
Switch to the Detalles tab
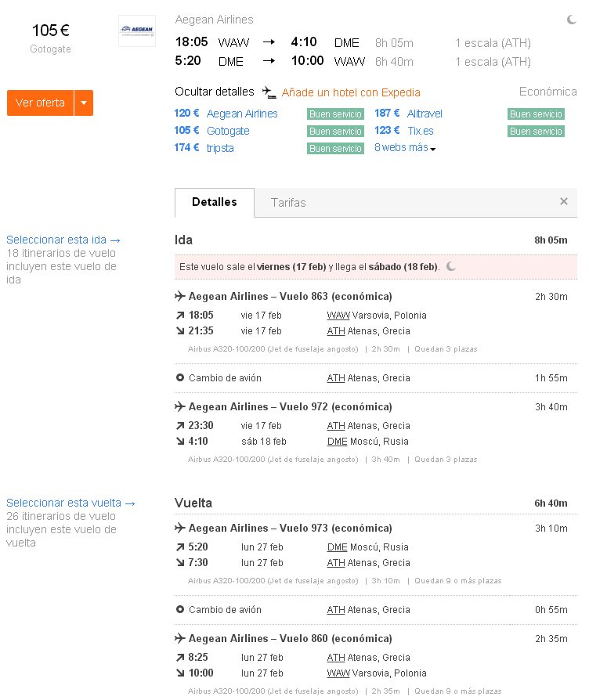click(215, 202)
